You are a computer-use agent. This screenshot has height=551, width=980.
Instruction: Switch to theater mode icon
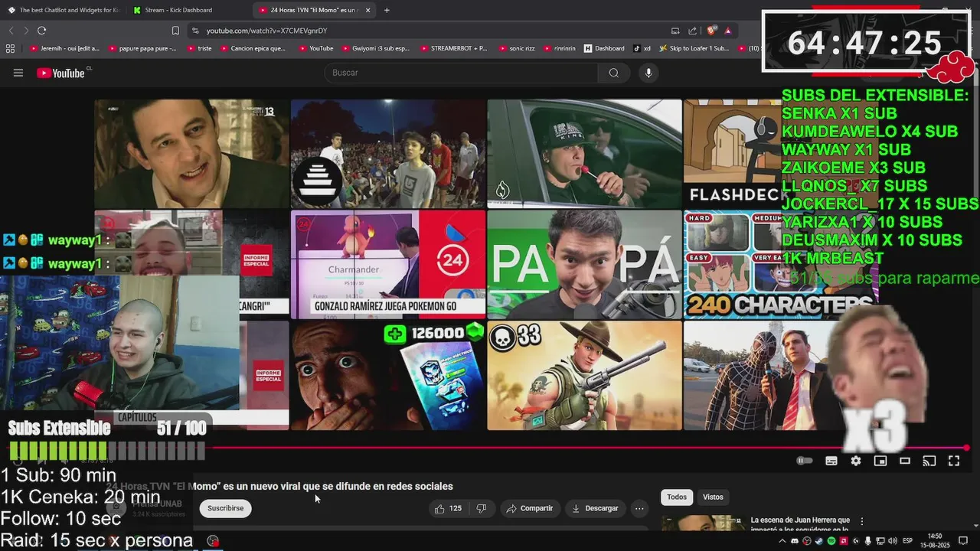905,461
